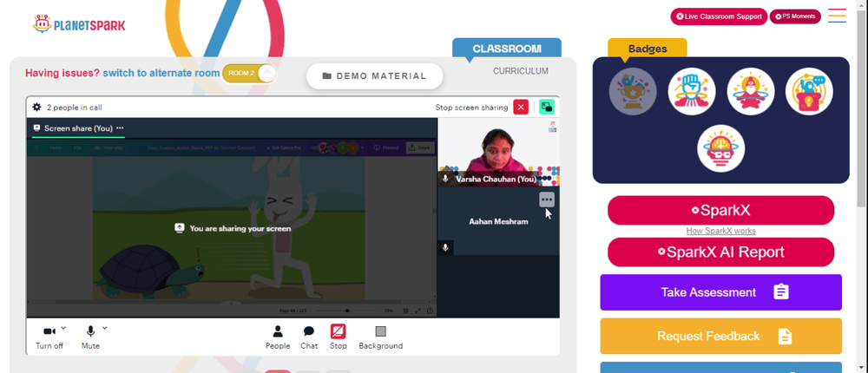Click PS Moments button

[795, 16]
